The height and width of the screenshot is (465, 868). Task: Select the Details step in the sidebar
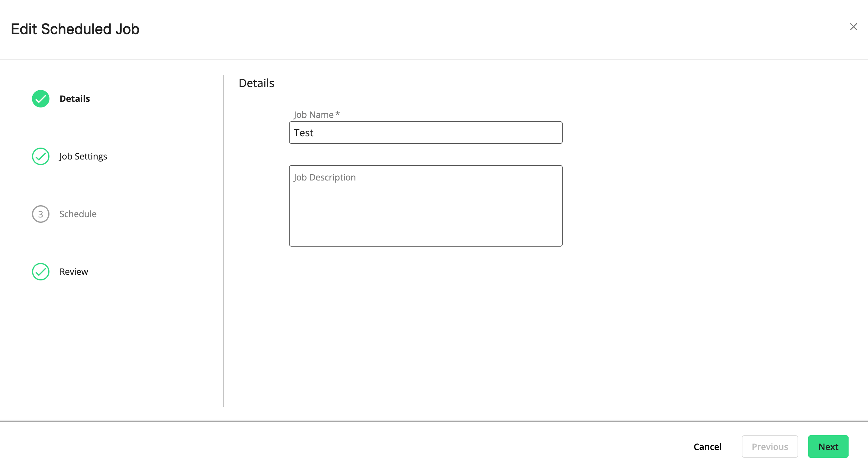[x=75, y=98]
